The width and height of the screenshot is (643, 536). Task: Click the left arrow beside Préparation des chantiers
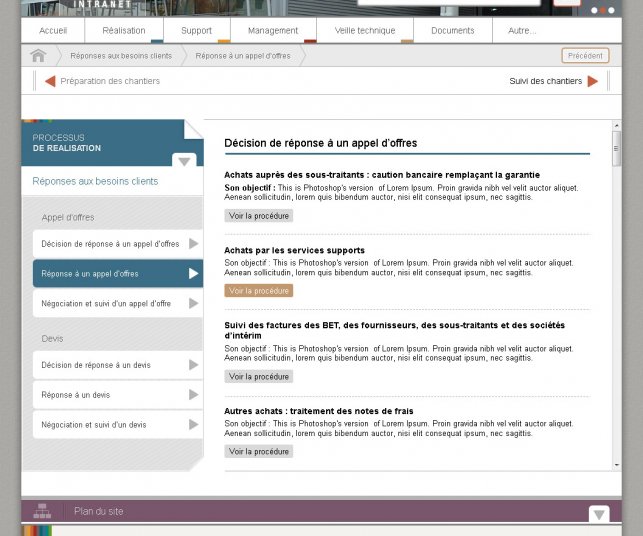[x=50, y=81]
